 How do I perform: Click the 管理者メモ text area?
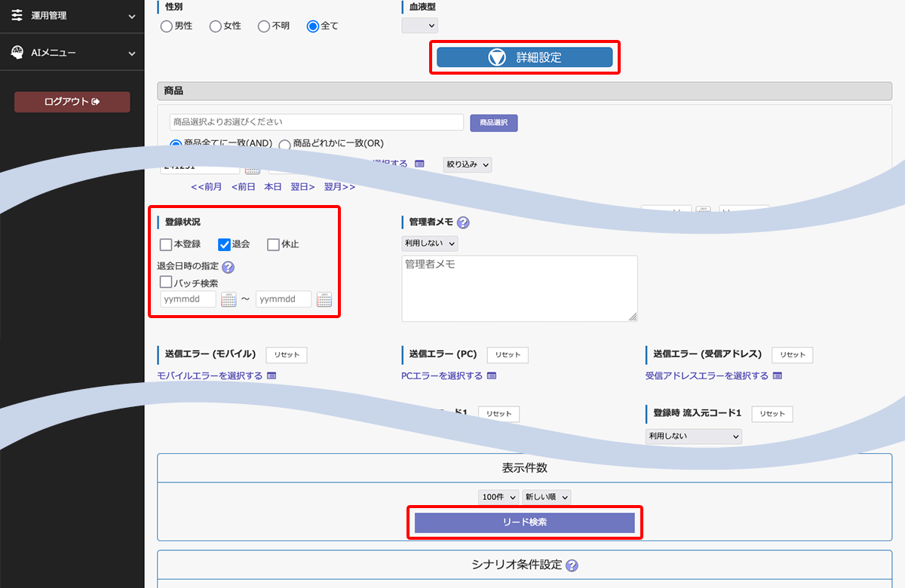coord(519,289)
